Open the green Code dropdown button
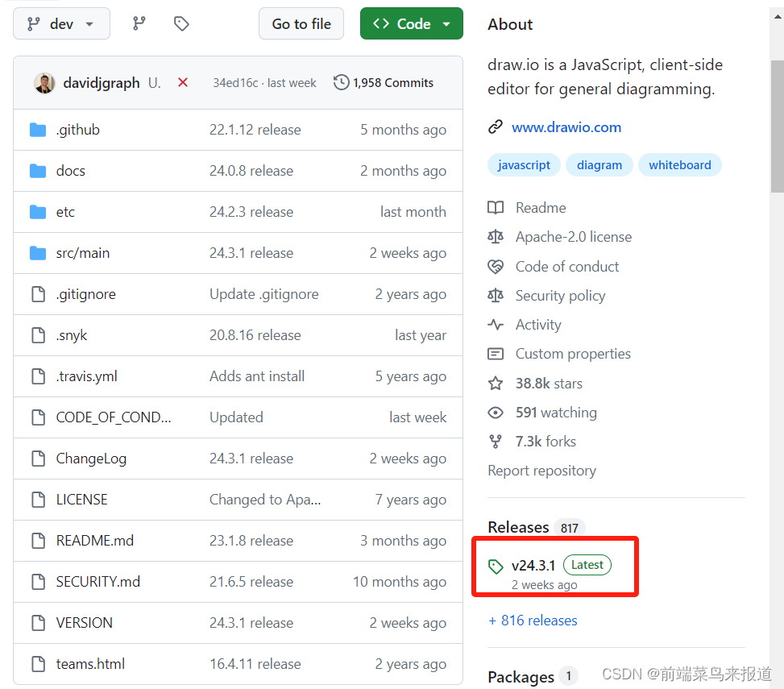 point(412,23)
